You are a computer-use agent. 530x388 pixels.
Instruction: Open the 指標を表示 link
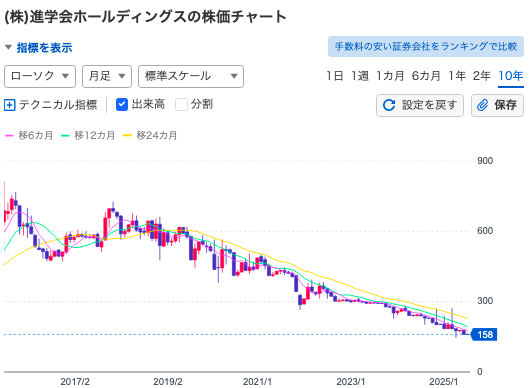tap(44, 47)
